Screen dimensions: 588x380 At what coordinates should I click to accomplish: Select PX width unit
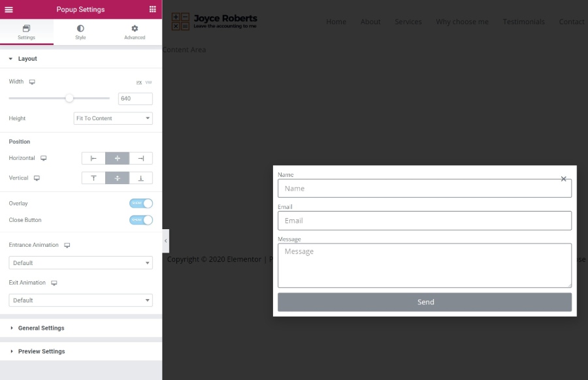click(139, 82)
